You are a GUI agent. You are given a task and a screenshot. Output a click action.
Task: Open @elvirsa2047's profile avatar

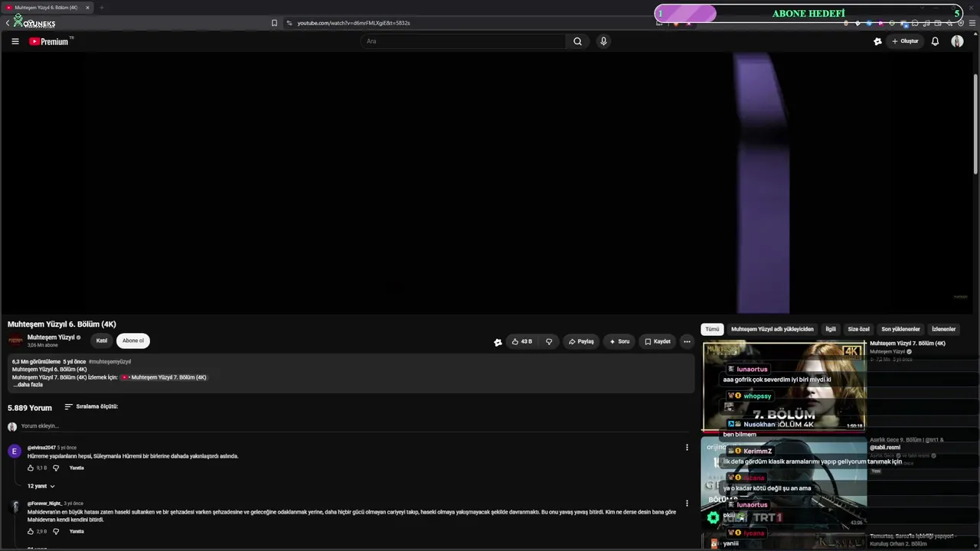[x=14, y=452]
